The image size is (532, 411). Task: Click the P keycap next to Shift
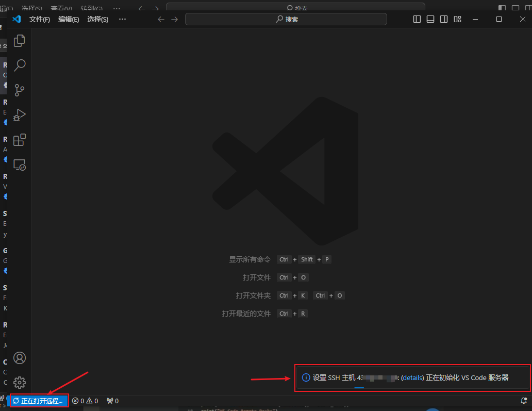pos(327,259)
